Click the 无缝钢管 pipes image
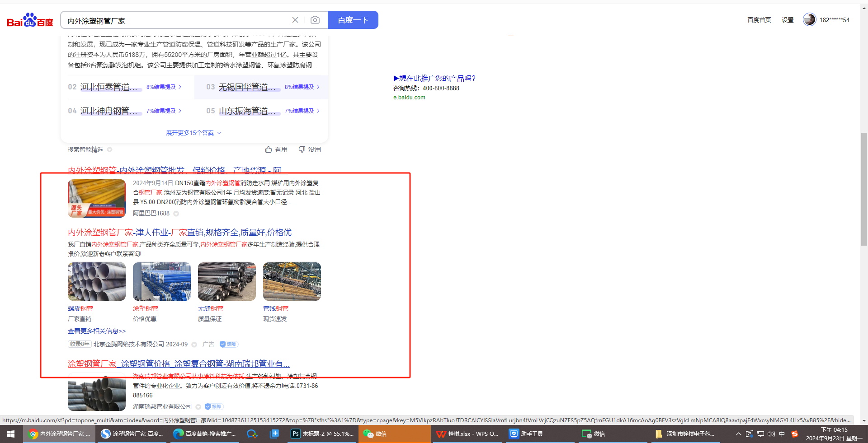Viewport: 868px width, 443px height. pos(227,281)
